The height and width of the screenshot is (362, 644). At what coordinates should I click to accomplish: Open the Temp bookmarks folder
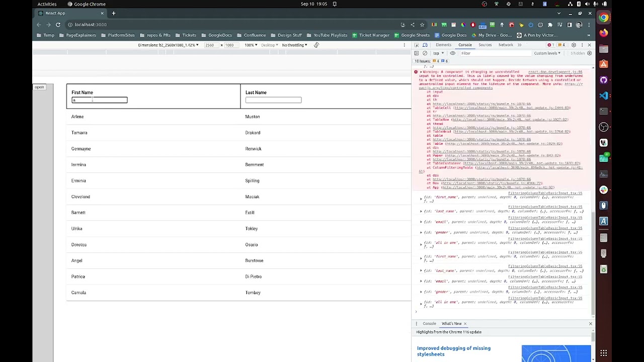pos(45,35)
